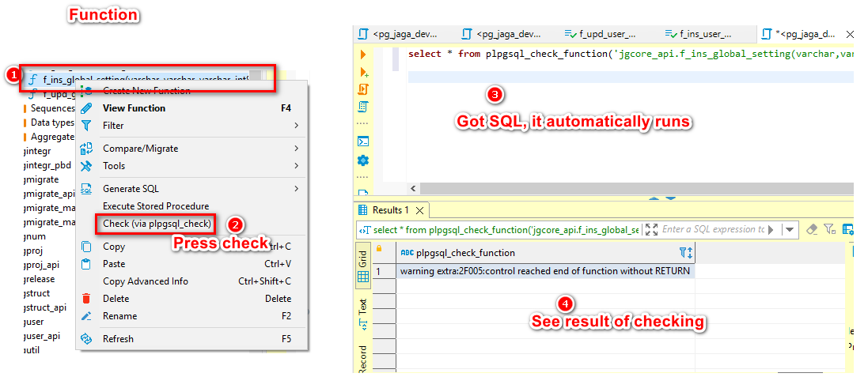
Task: Open the custom filter settings funnel icon
Action: 830,229
